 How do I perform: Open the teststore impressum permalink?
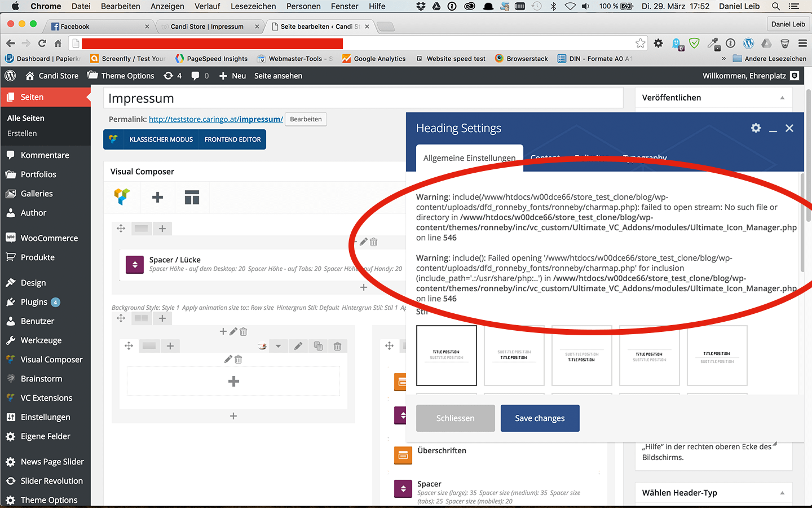pos(216,119)
